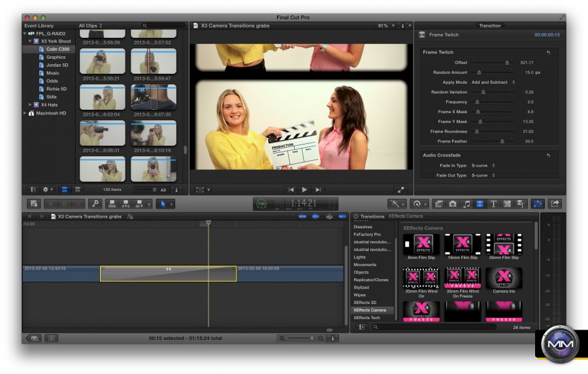Open the Music and Sound browser

click(x=466, y=204)
